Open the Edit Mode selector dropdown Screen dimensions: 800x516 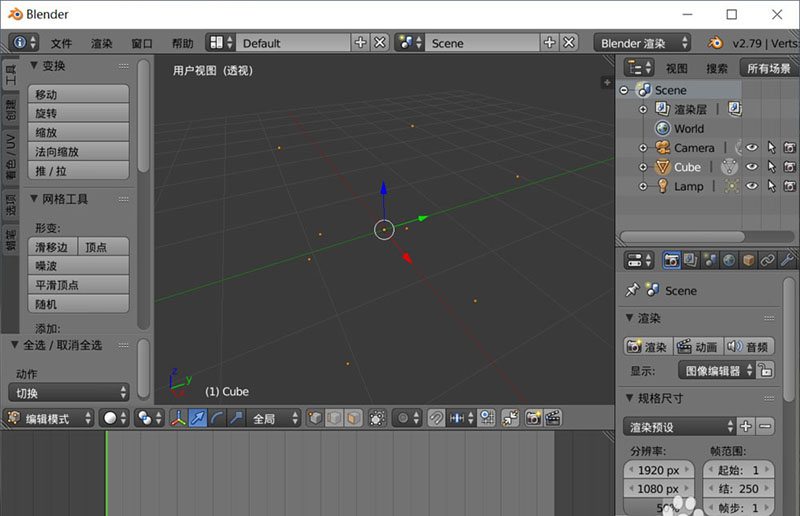tap(50, 419)
